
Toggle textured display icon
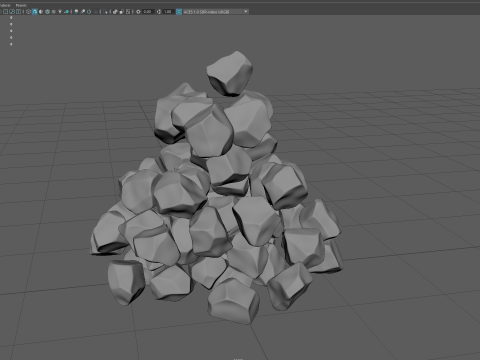coord(54,12)
